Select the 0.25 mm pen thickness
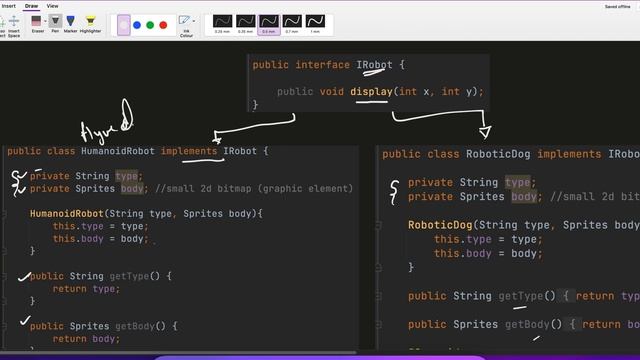The width and height of the screenshot is (640, 360). tap(222, 24)
